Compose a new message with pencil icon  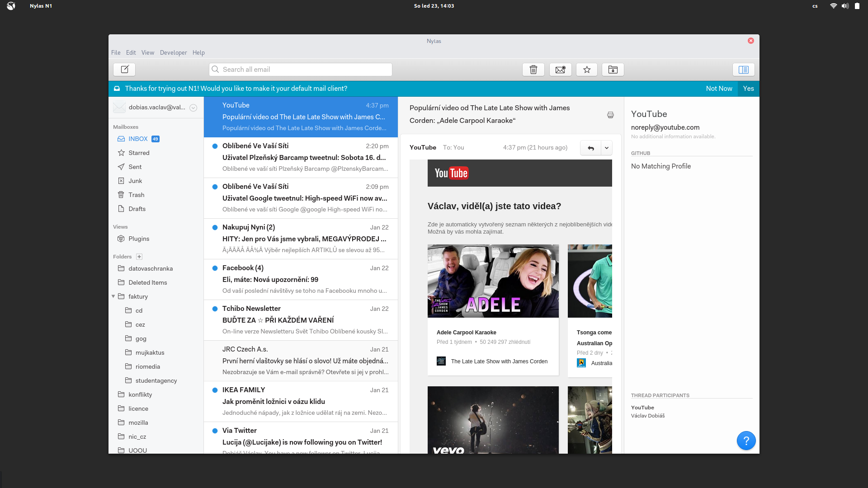(x=124, y=70)
